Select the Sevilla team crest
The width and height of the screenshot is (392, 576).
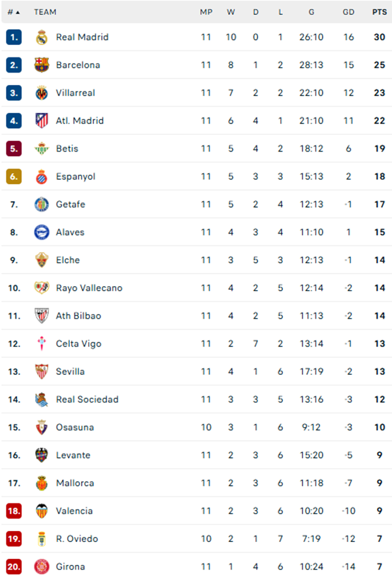39,372
